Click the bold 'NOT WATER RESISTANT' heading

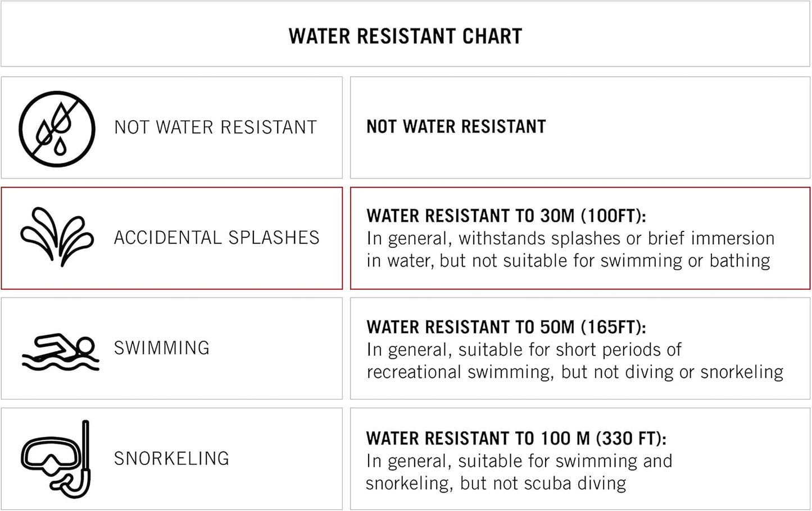pos(456,127)
